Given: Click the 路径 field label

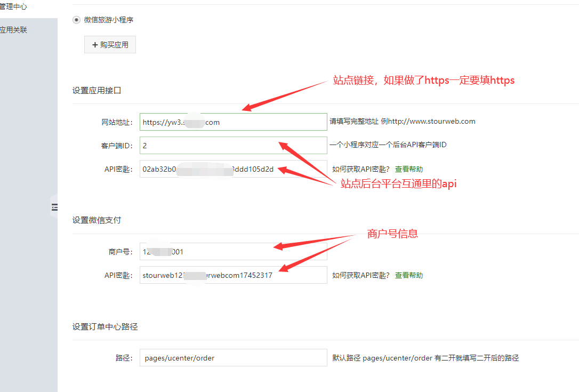Looking at the screenshot, I should tap(124, 358).
